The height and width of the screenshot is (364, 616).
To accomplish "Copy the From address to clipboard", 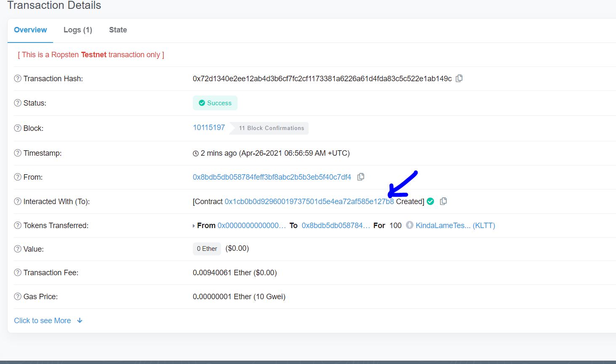I will pos(360,177).
